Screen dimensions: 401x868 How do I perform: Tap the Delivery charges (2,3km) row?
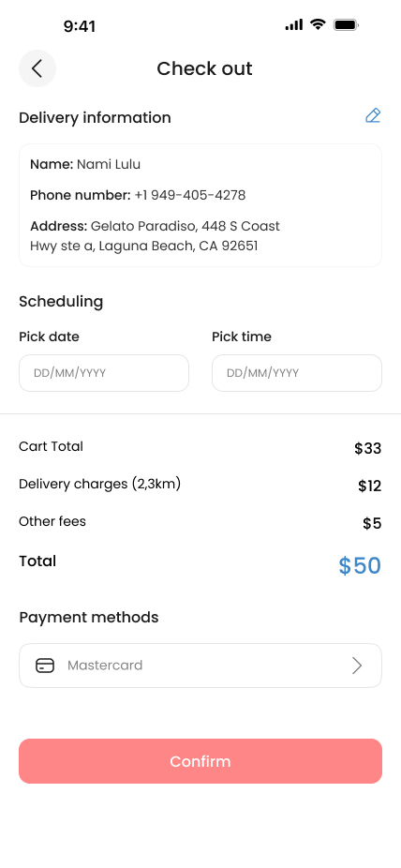[x=200, y=485]
